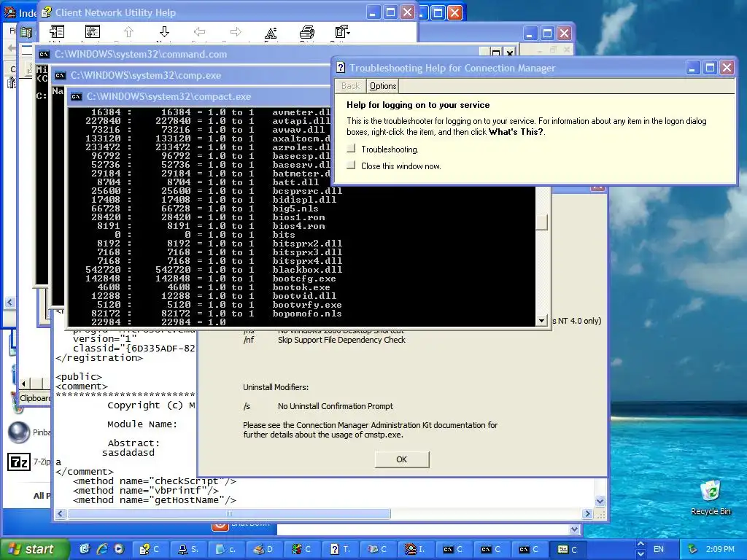
Task: Click down arrow of script window vertical scrollbar
Action: pos(600,501)
